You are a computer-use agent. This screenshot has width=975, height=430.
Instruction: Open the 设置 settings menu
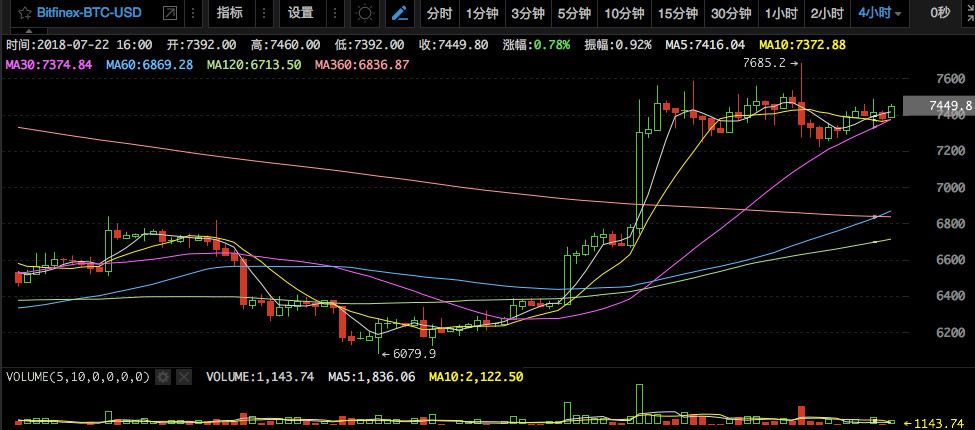(301, 13)
